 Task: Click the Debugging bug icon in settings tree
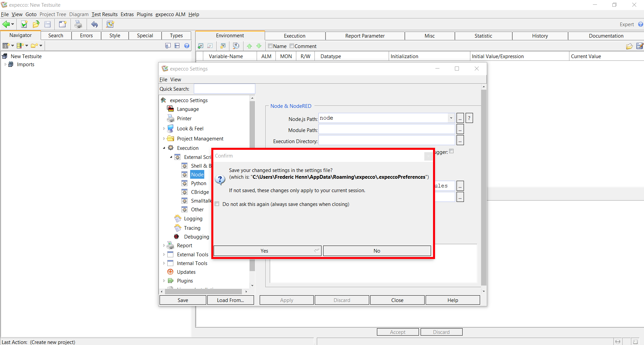[x=177, y=237]
